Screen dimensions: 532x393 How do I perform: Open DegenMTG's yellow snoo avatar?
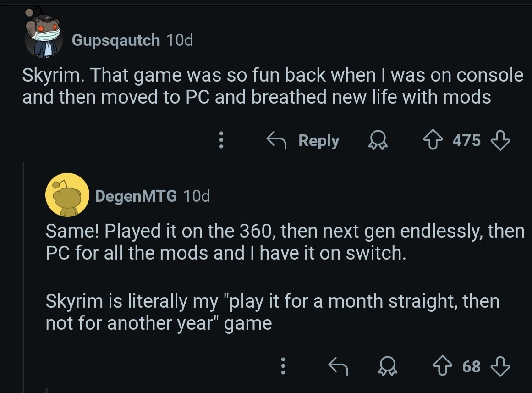pyautogui.click(x=67, y=195)
